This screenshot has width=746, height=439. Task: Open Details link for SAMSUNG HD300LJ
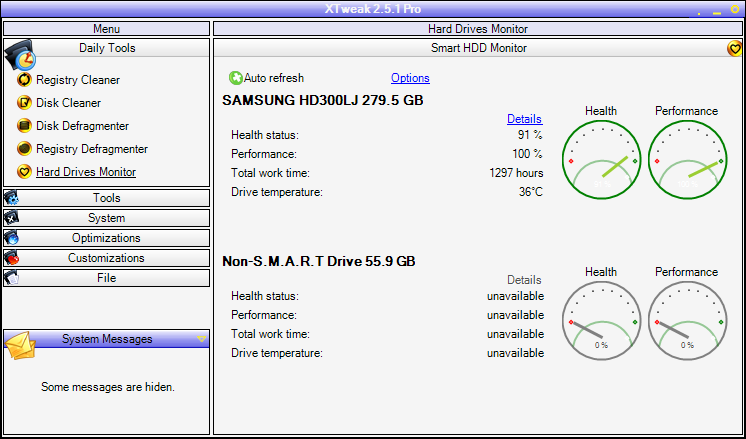click(x=524, y=118)
